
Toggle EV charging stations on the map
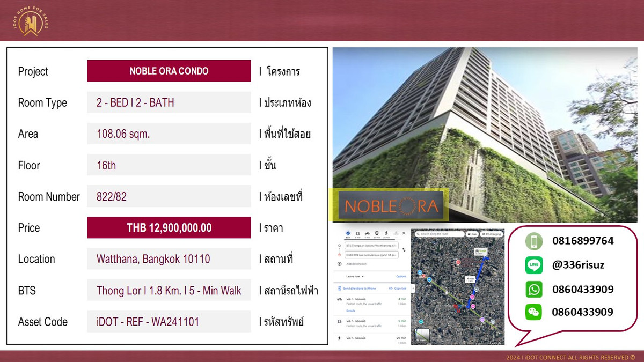(493, 234)
